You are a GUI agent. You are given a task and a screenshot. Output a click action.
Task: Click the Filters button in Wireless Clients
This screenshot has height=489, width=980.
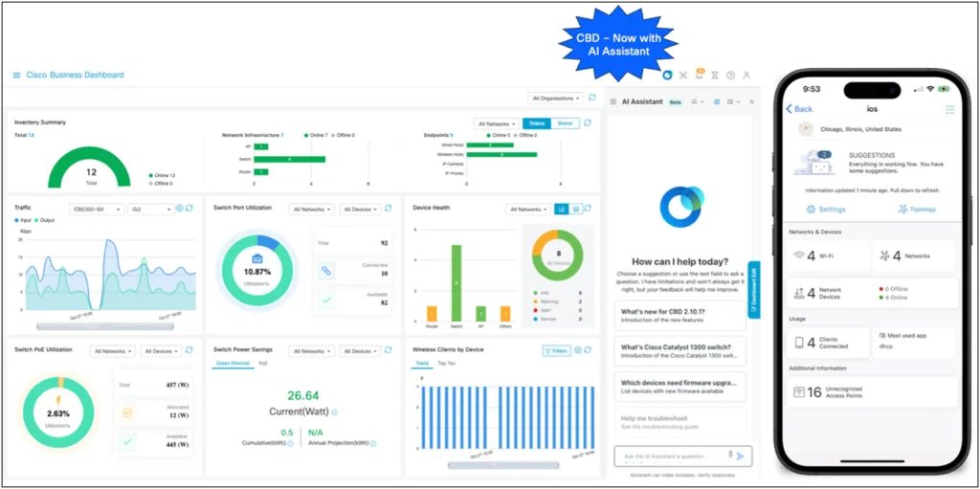click(556, 351)
